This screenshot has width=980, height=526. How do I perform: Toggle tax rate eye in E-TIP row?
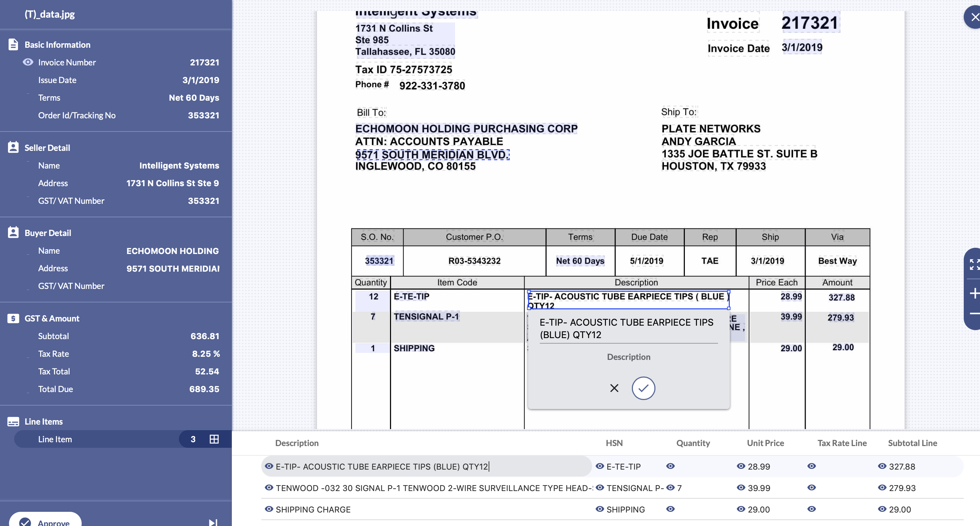(812, 466)
